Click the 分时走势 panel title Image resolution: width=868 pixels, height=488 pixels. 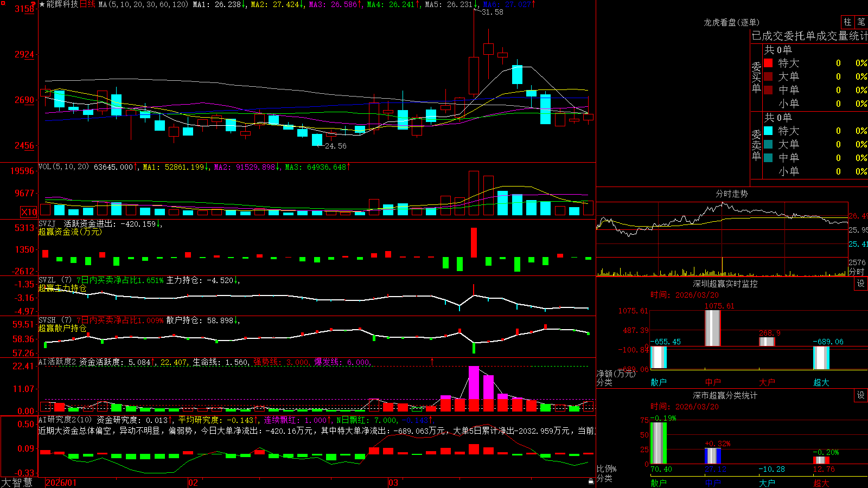732,194
